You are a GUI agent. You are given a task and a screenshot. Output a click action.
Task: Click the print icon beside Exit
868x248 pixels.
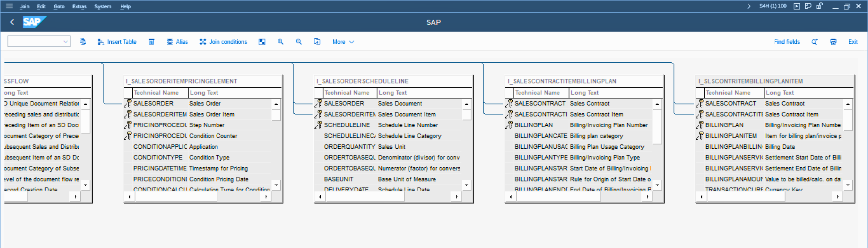click(x=833, y=42)
